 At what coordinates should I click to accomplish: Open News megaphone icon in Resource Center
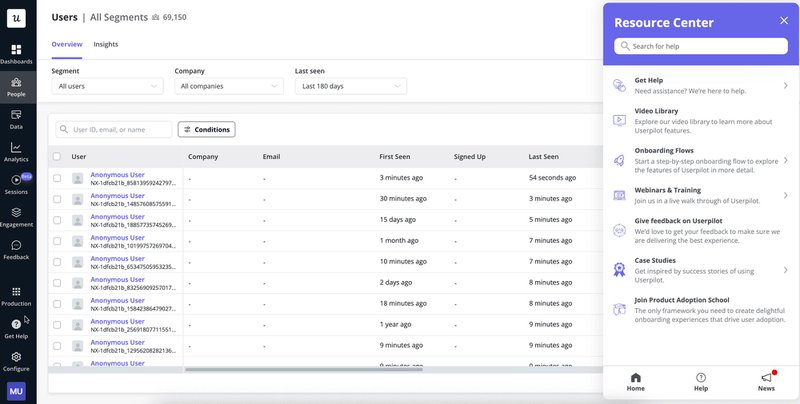[x=766, y=377]
